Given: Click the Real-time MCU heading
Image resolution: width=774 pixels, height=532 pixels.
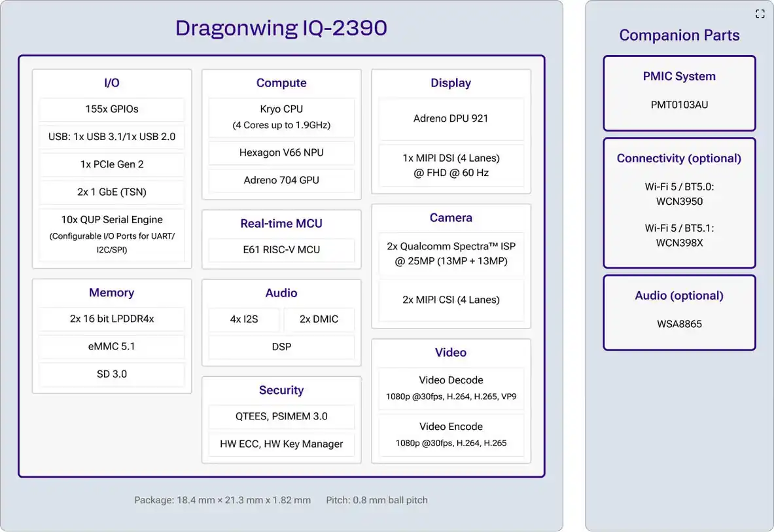Looking at the screenshot, I should [281, 224].
